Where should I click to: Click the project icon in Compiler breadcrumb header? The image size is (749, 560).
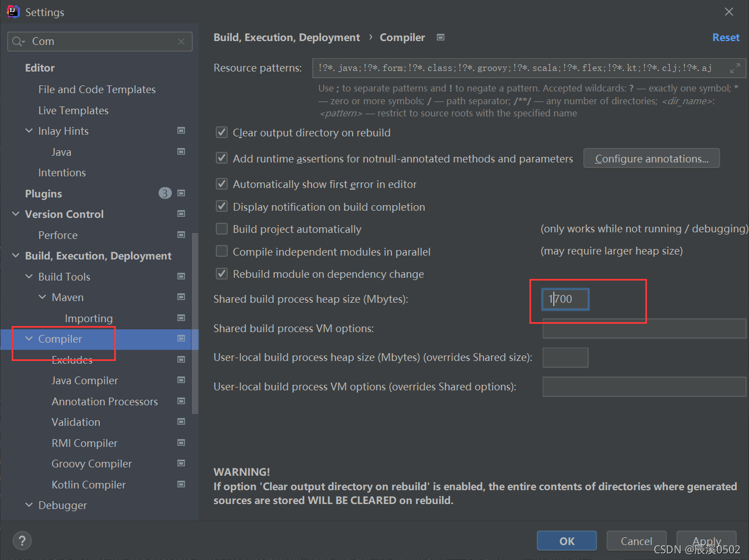point(441,37)
